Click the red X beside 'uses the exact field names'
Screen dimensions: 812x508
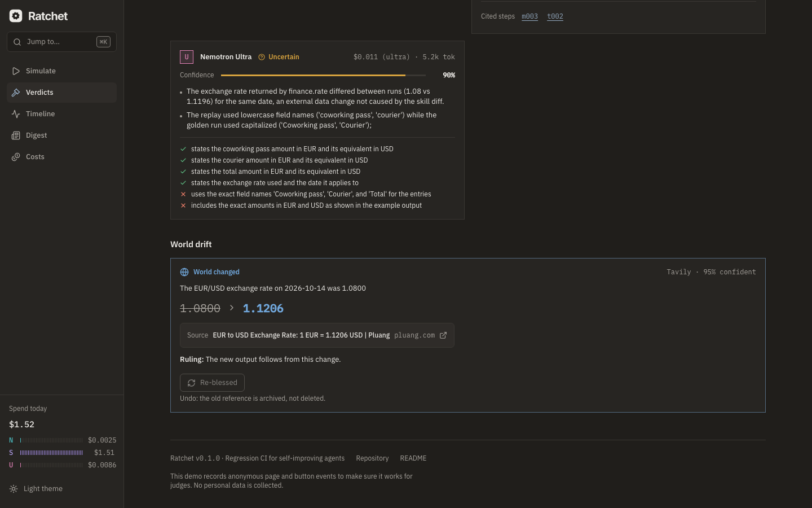[x=183, y=194]
